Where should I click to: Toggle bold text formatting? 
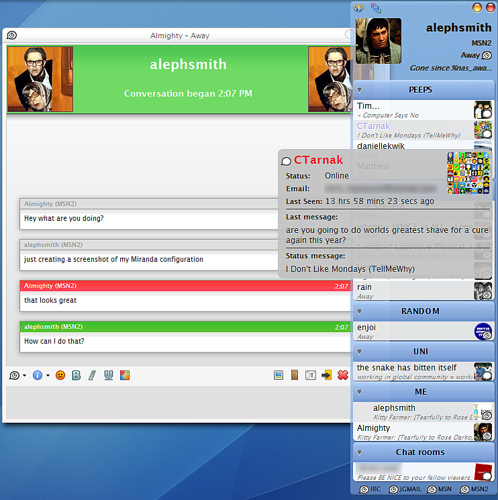click(x=76, y=375)
